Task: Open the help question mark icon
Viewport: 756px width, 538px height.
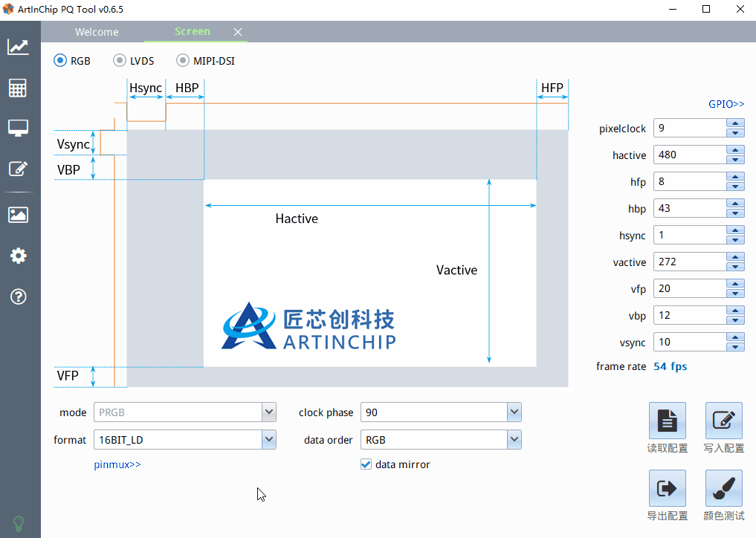Action: pos(19,296)
